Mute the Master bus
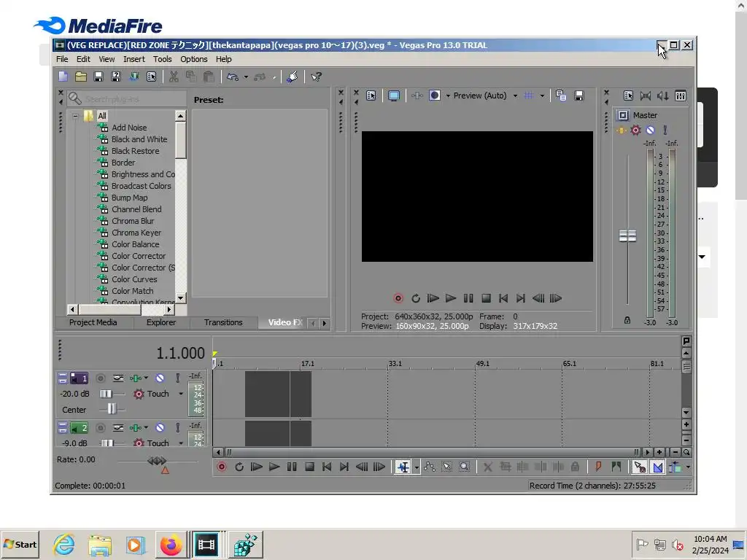 [650, 130]
